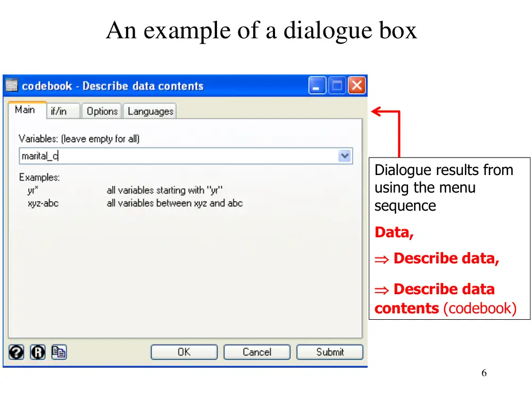Click the 'xyz-abc' example text

pyautogui.click(x=43, y=203)
